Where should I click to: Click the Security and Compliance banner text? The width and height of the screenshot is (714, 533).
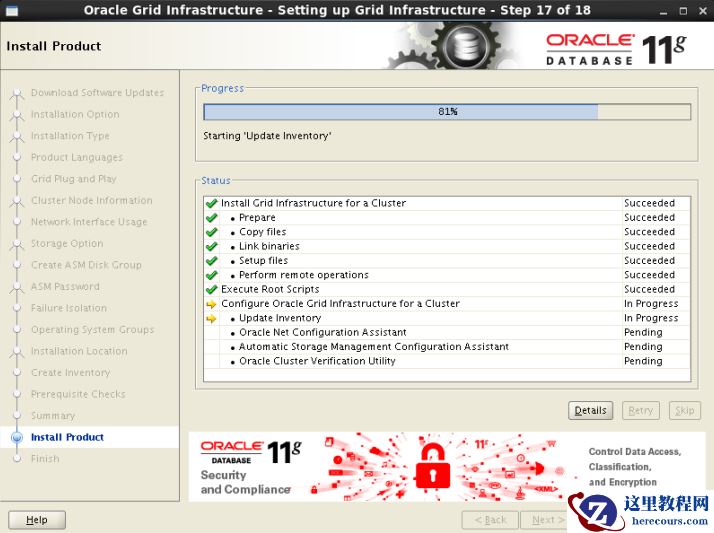(x=245, y=482)
